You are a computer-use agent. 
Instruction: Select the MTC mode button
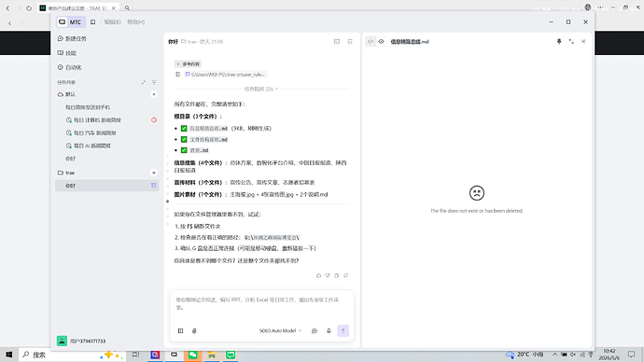(x=71, y=22)
